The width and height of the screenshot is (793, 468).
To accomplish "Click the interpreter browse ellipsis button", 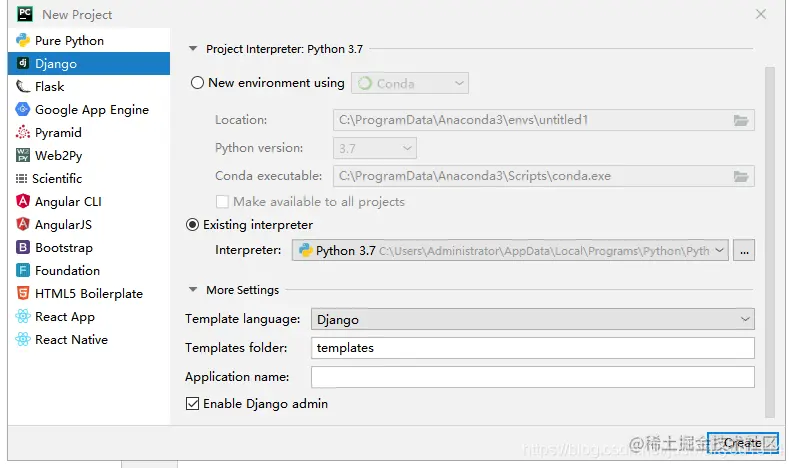I will tap(743, 251).
